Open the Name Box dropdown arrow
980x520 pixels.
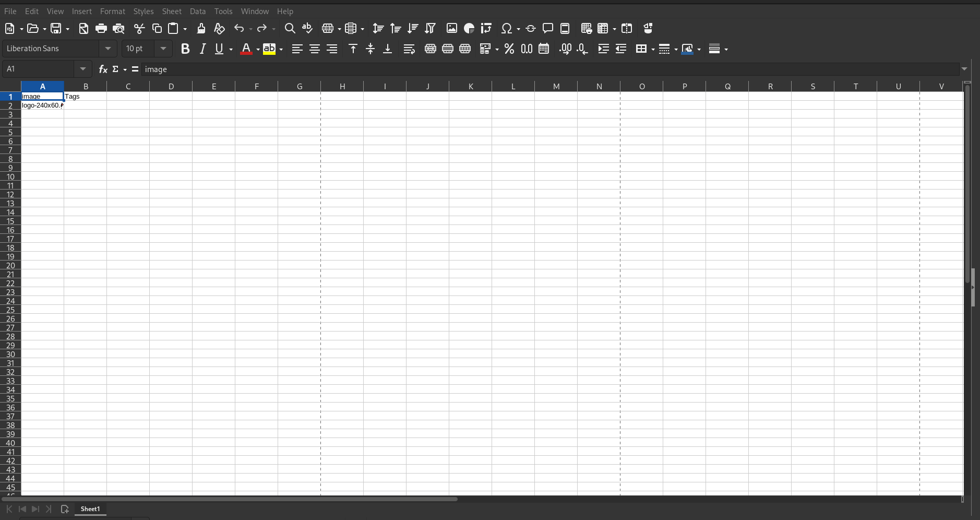click(x=83, y=69)
